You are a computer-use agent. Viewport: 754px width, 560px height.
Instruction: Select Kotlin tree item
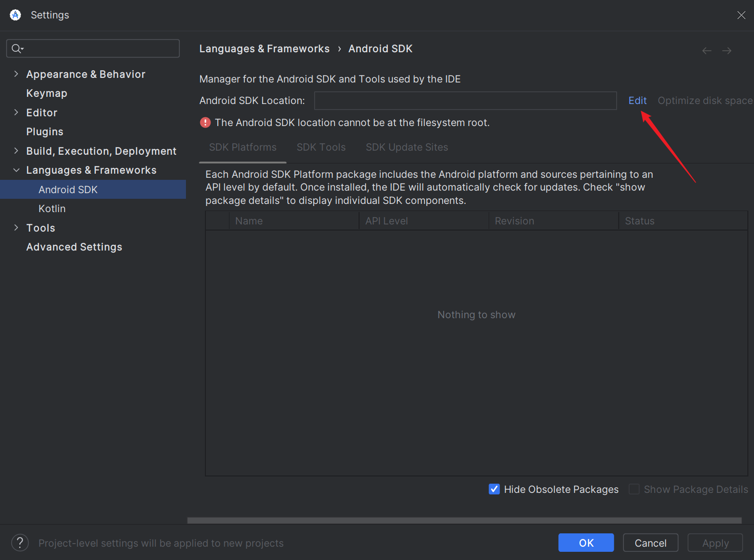click(x=52, y=209)
